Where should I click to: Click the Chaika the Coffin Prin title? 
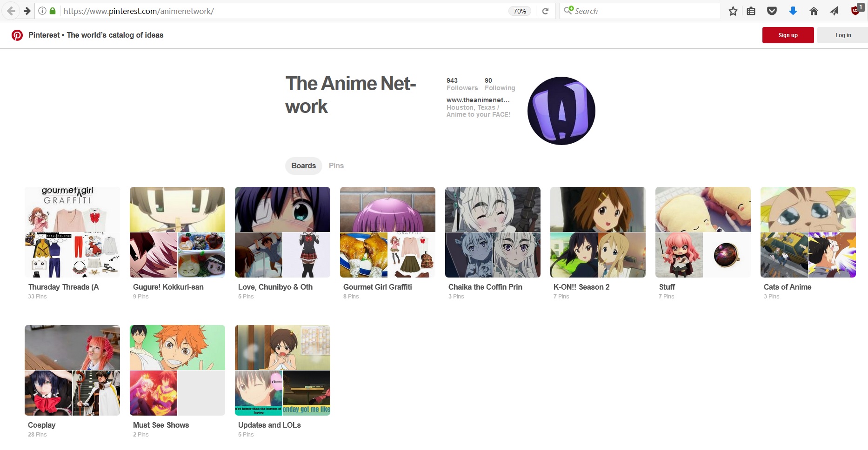pyautogui.click(x=485, y=287)
